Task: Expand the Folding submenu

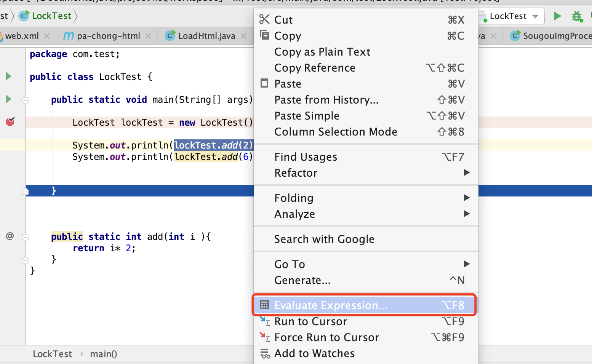Action: click(294, 198)
